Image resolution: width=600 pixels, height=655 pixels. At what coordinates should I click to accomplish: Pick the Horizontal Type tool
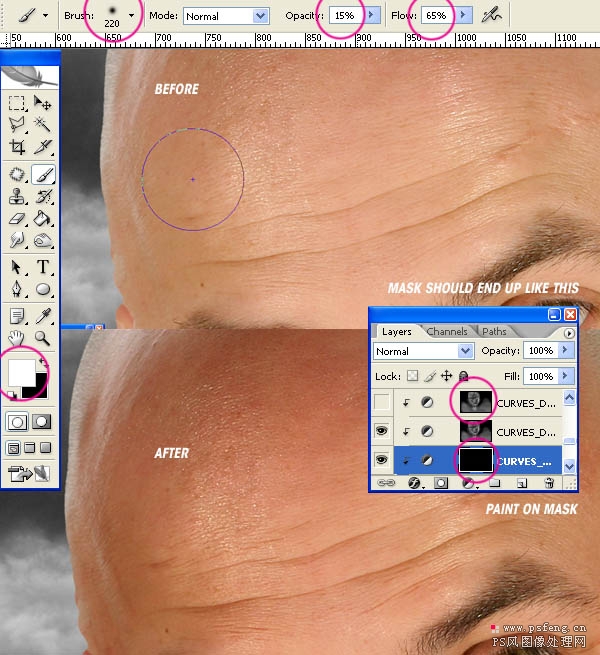point(43,267)
